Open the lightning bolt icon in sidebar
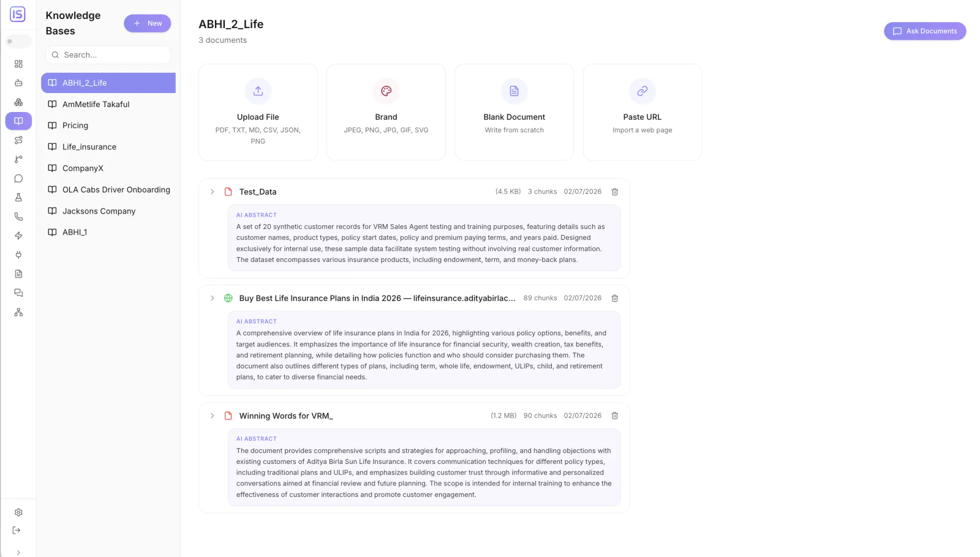Viewport: 980px width, 557px height. (x=18, y=236)
